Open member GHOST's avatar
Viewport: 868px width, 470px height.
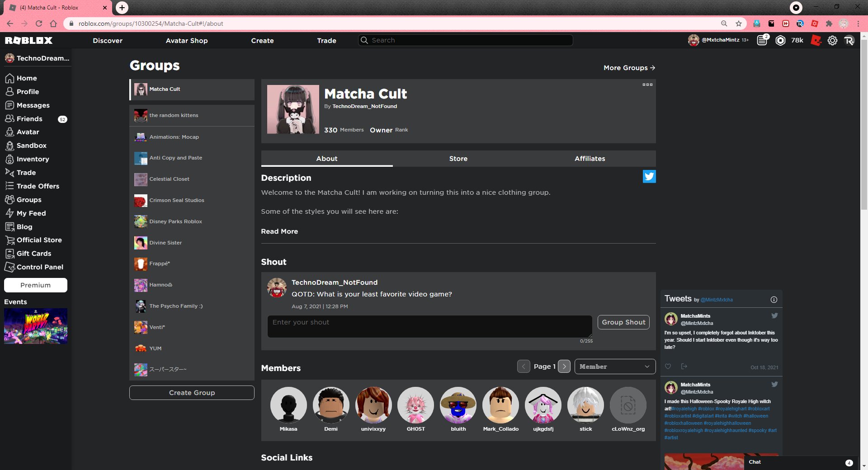click(415, 405)
